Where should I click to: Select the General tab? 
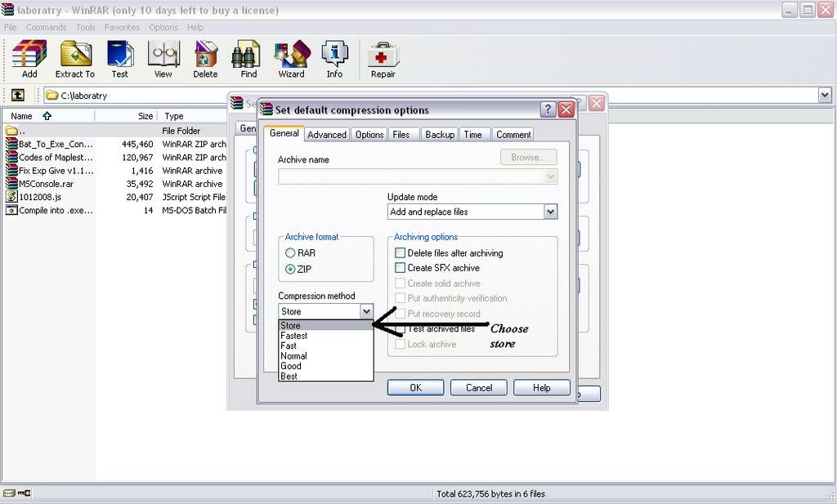(284, 133)
